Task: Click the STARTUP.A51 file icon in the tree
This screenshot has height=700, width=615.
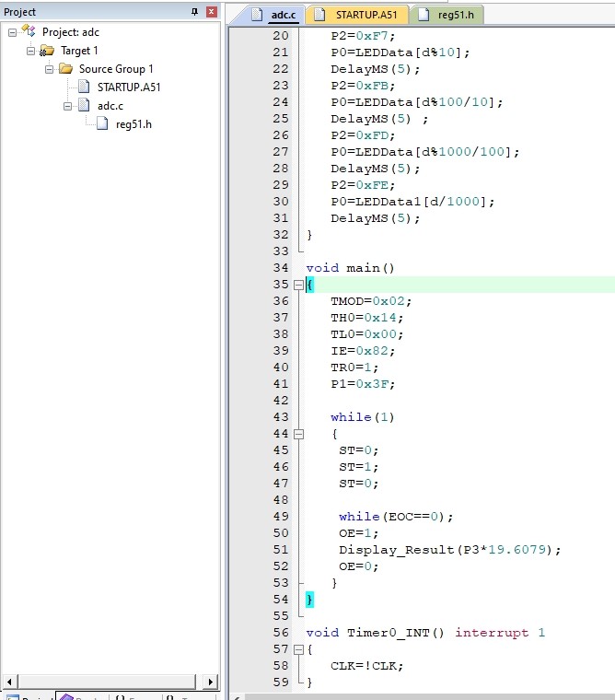Action: 84,87
